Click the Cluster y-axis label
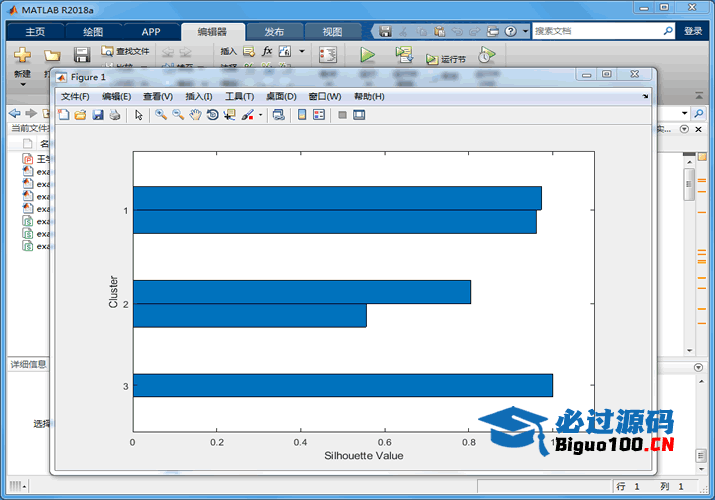 (113, 292)
